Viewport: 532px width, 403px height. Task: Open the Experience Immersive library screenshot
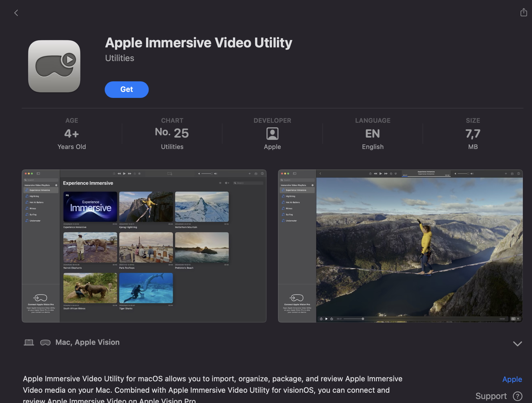coord(144,246)
